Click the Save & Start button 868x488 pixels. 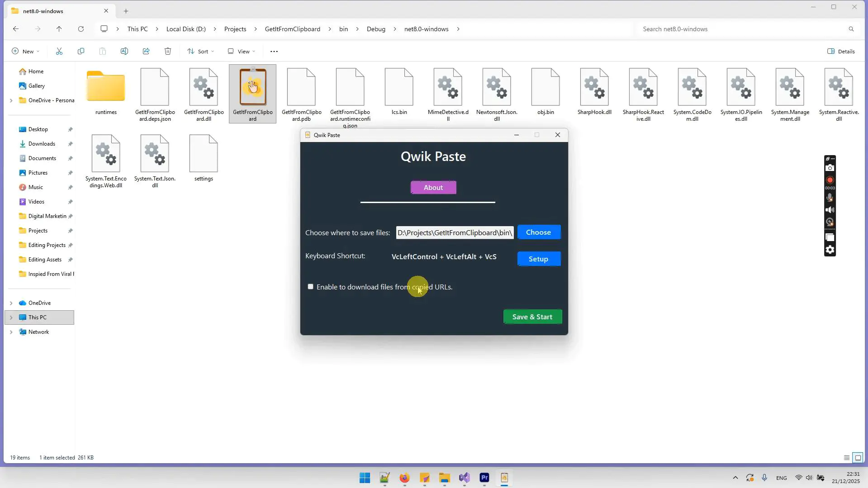(532, 316)
